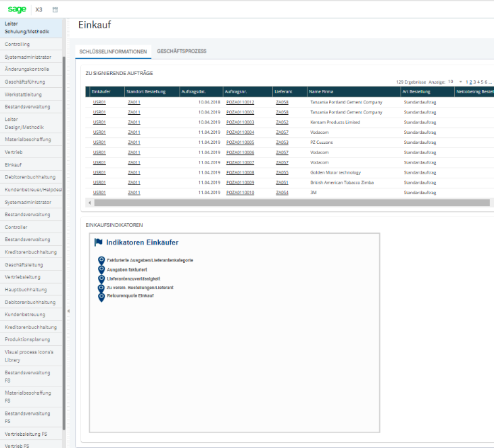Click the table's horizontal scrollbar thumb
494x448 pixels.
pyautogui.click(x=292, y=203)
